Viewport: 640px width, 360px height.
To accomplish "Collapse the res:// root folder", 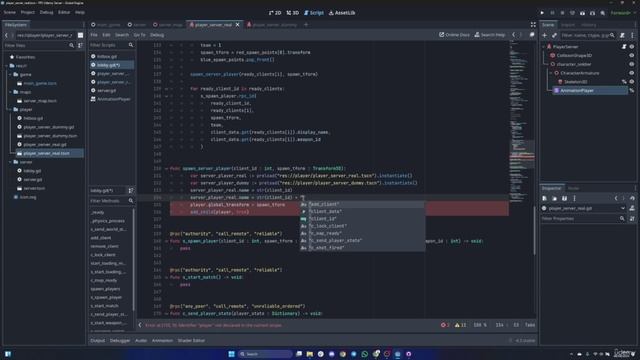I will [6, 66].
